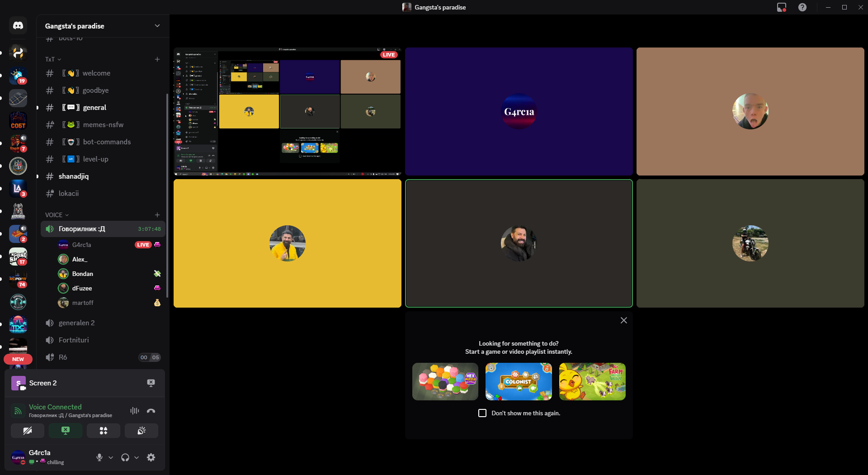This screenshot has width=868, height=475.
Task: Join the Fortnituri voice channel
Action: pyautogui.click(x=103, y=340)
